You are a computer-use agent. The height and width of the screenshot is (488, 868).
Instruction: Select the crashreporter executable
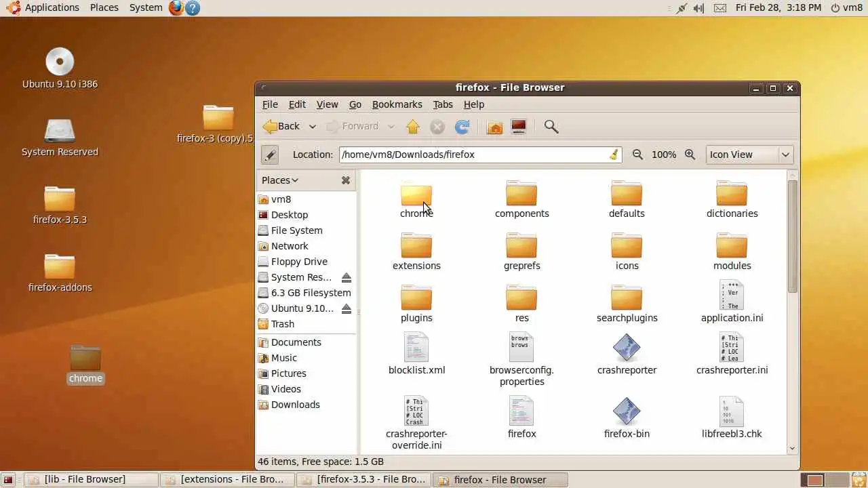627,354
